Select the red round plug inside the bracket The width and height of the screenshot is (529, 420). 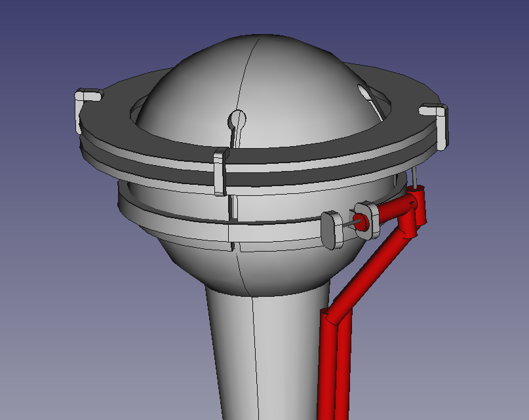point(361,222)
